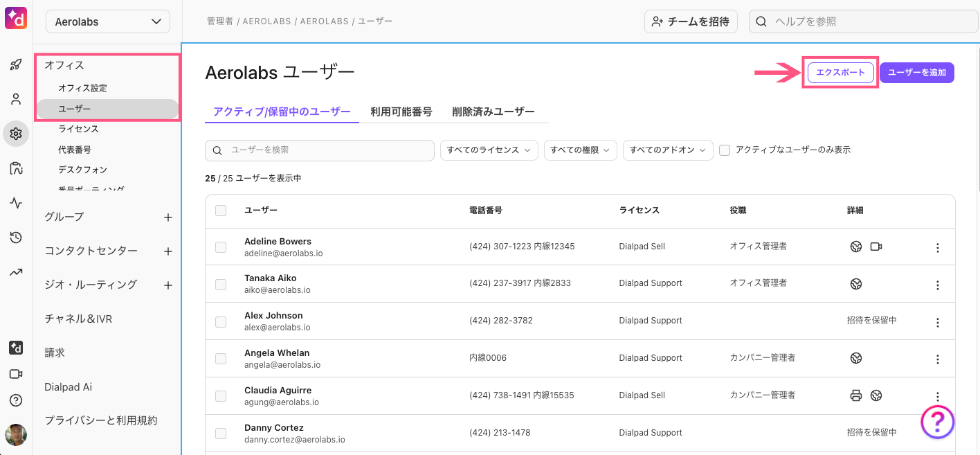Open the more options menu for Adeline Bowers

[938, 248]
